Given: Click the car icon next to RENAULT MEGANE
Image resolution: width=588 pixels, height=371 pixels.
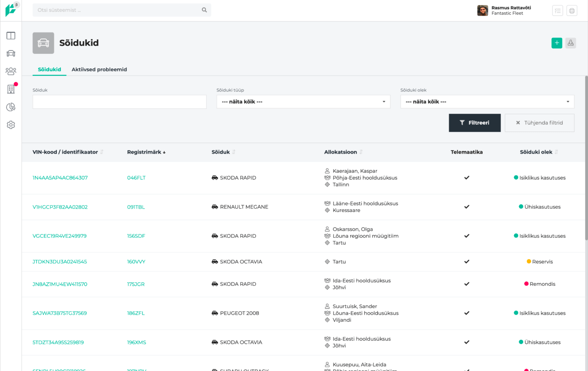Looking at the screenshot, I should 215,207.
